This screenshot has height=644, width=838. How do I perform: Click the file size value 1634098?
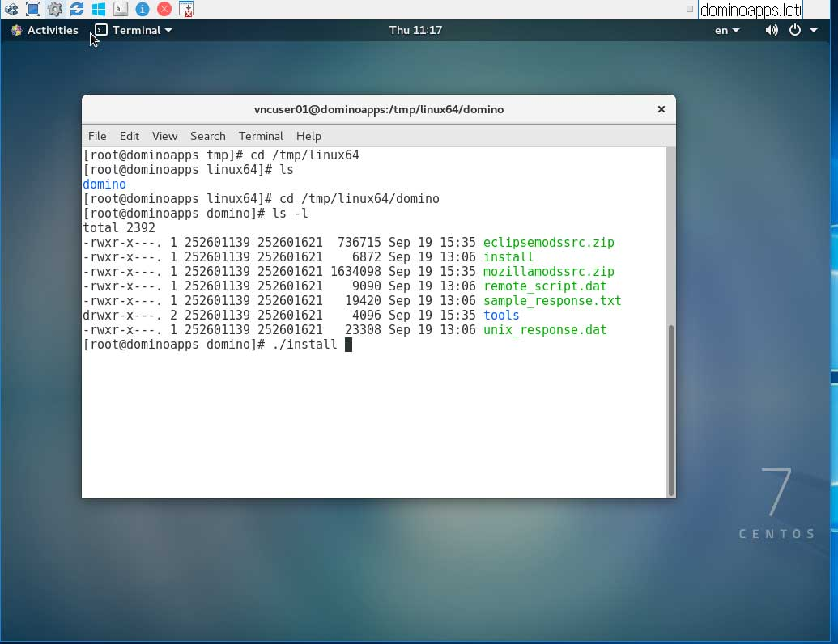pos(355,272)
